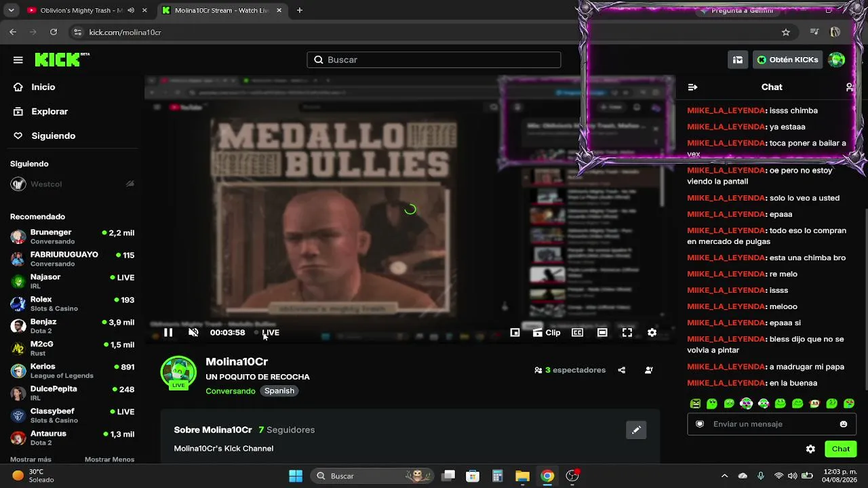
Task: Open File Explorer from the taskbar
Action: (522, 476)
